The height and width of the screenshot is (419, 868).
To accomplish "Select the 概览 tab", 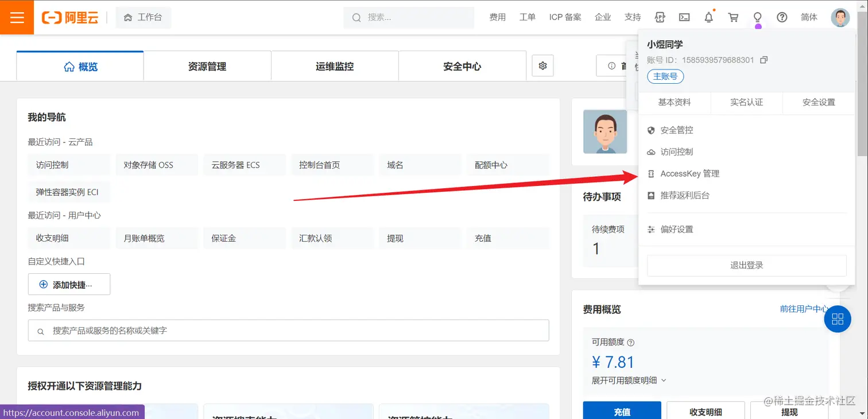I will tap(80, 67).
